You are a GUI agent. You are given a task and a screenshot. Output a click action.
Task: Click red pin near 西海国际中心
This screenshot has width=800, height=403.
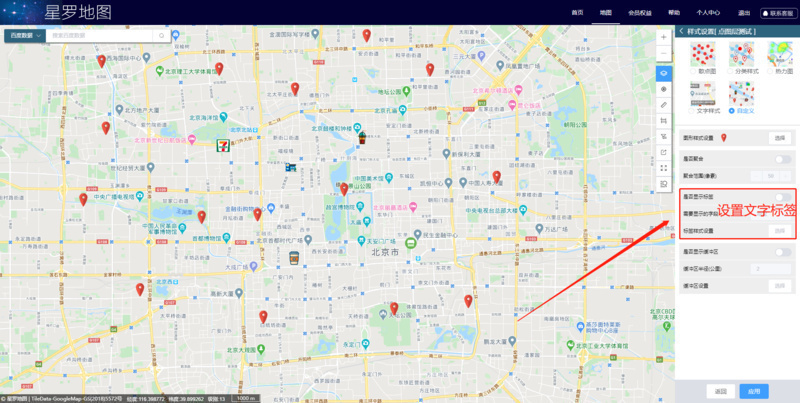tap(102, 61)
